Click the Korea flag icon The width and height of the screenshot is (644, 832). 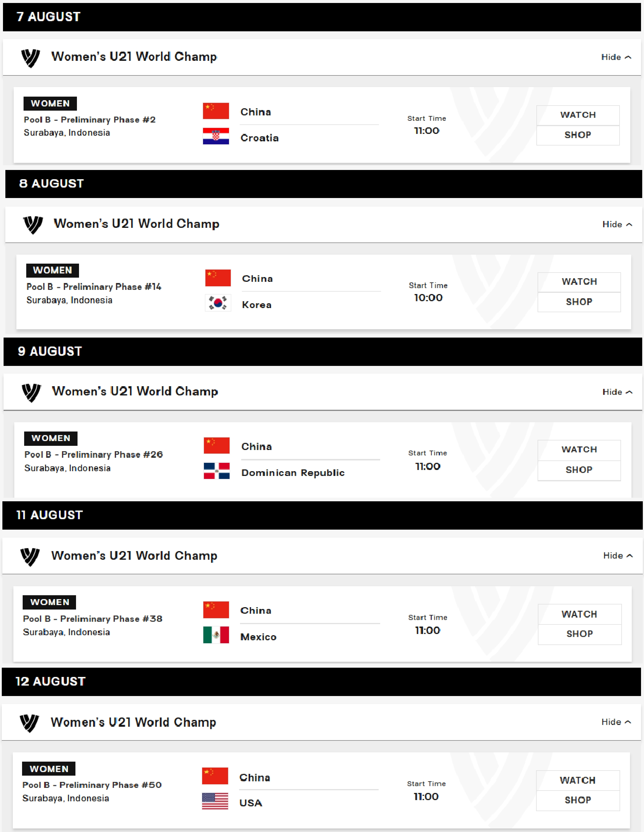coord(218,303)
